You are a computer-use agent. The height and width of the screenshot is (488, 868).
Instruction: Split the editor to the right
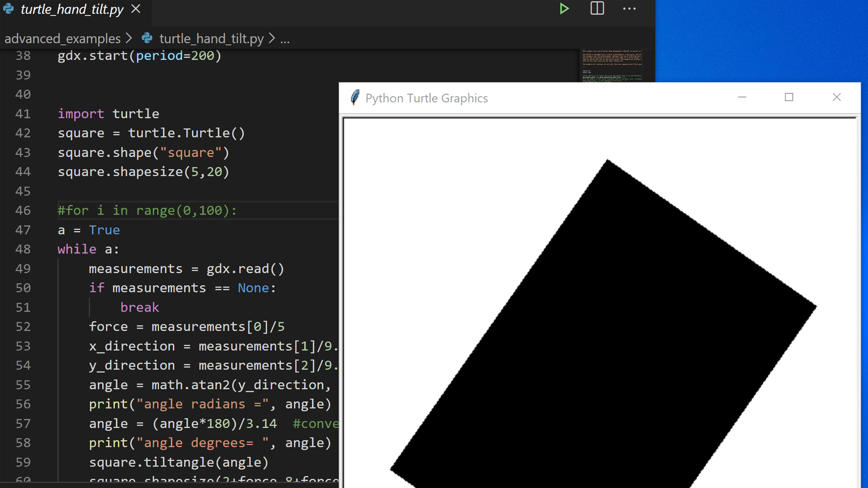click(x=597, y=9)
